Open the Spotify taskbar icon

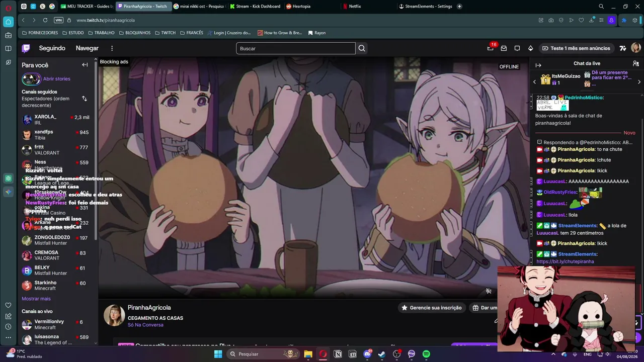coord(426,354)
